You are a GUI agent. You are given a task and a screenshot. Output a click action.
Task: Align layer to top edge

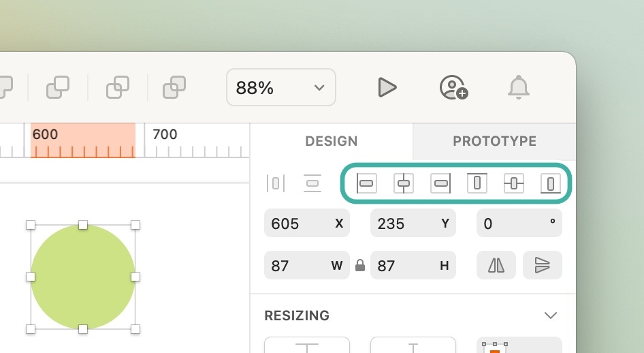[x=477, y=183]
